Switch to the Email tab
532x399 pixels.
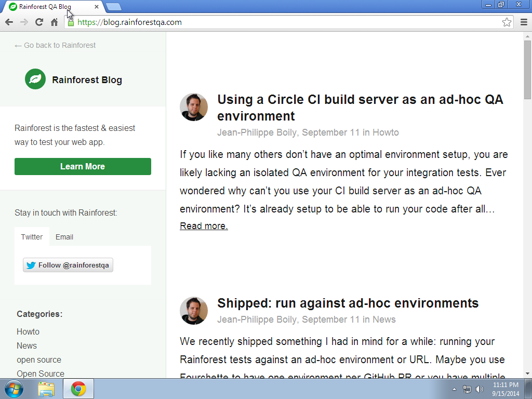(64, 237)
